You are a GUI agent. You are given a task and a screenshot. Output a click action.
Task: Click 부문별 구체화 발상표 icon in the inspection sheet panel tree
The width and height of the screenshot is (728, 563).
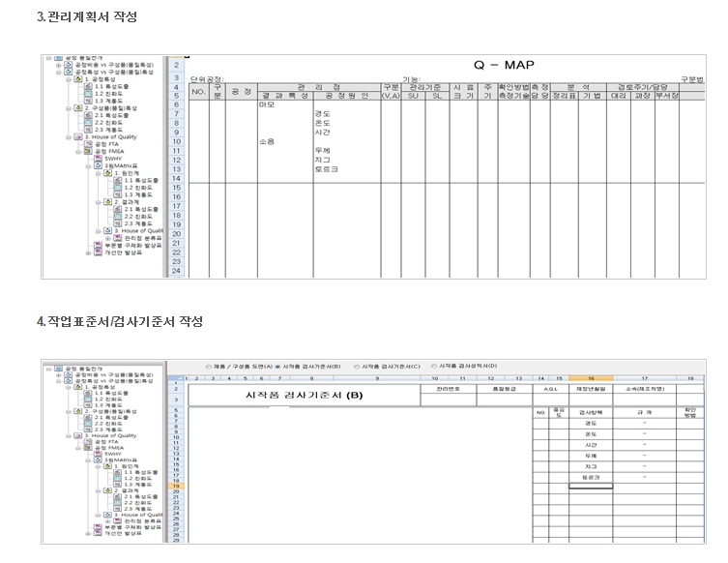tap(97, 527)
